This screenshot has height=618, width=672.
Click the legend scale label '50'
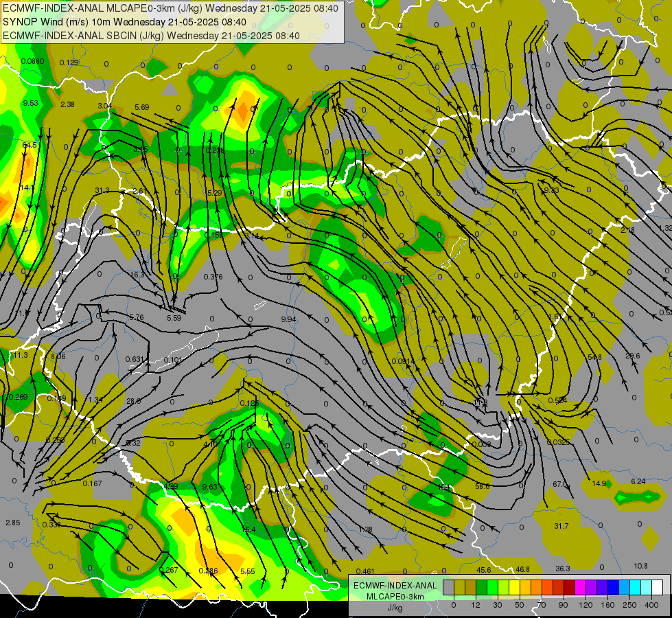tap(520, 605)
